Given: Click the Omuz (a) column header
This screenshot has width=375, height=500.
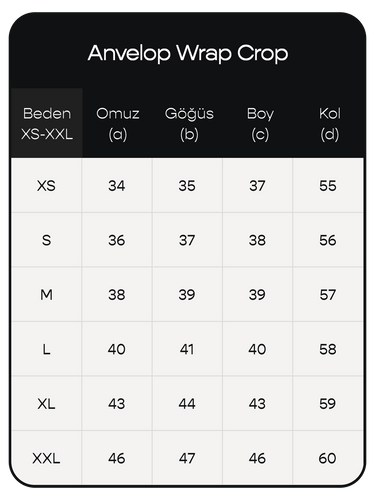Looking at the screenshot, I should click(118, 124).
